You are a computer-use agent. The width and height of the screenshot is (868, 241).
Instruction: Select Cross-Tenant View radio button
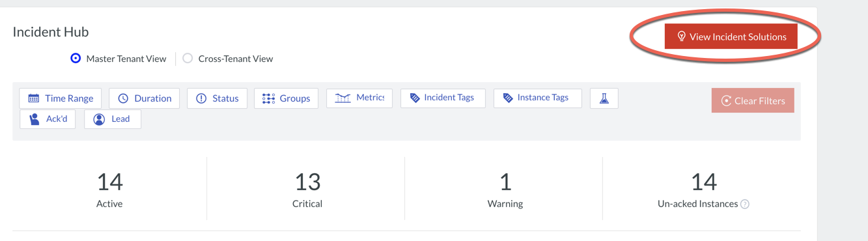point(188,59)
